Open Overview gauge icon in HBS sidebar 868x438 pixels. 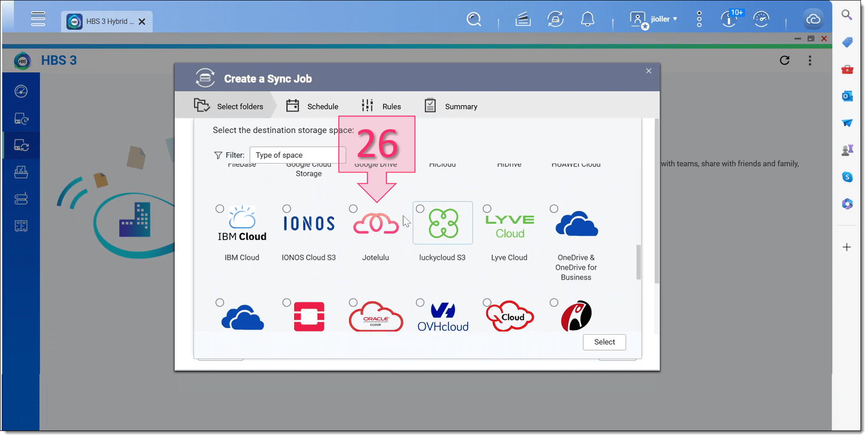(21, 91)
